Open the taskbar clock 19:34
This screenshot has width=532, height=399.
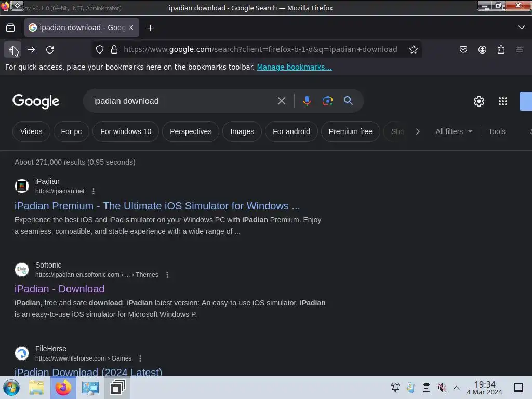485,388
